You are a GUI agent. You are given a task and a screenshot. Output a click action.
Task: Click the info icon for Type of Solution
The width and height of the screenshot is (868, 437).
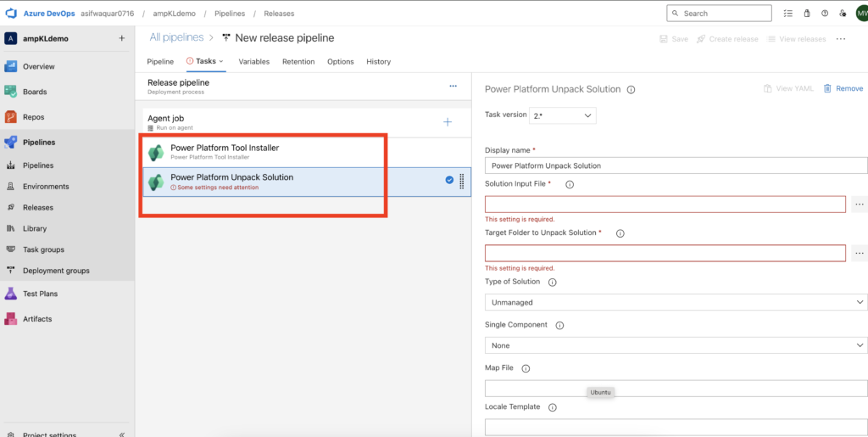(552, 282)
